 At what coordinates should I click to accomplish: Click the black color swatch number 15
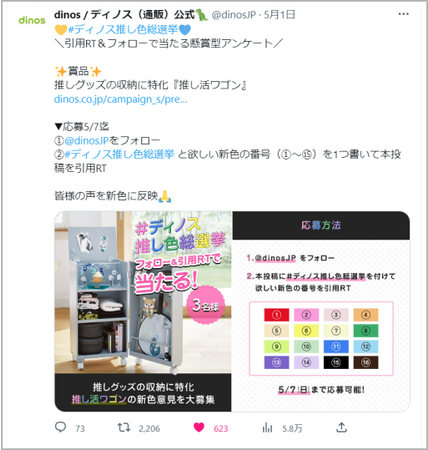point(336,362)
